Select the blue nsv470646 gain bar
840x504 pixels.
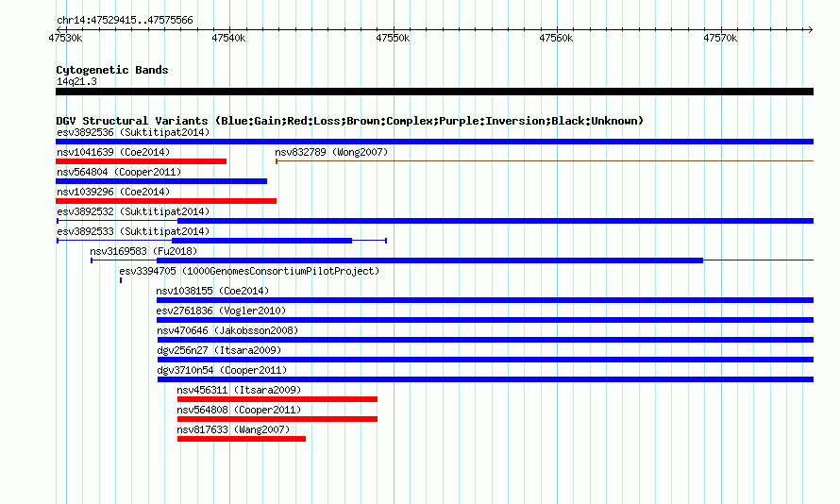click(x=485, y=340)
